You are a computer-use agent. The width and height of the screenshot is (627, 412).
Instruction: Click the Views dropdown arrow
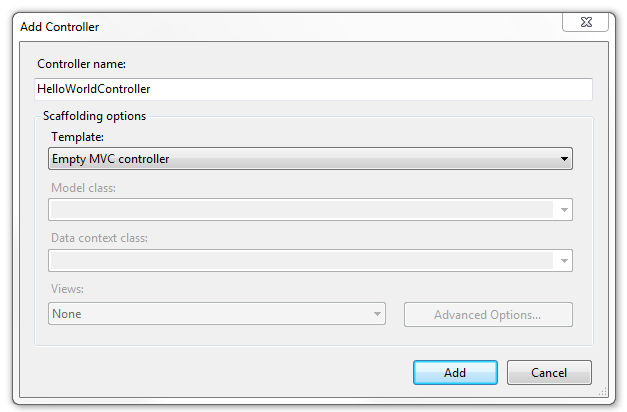(377, 314)
